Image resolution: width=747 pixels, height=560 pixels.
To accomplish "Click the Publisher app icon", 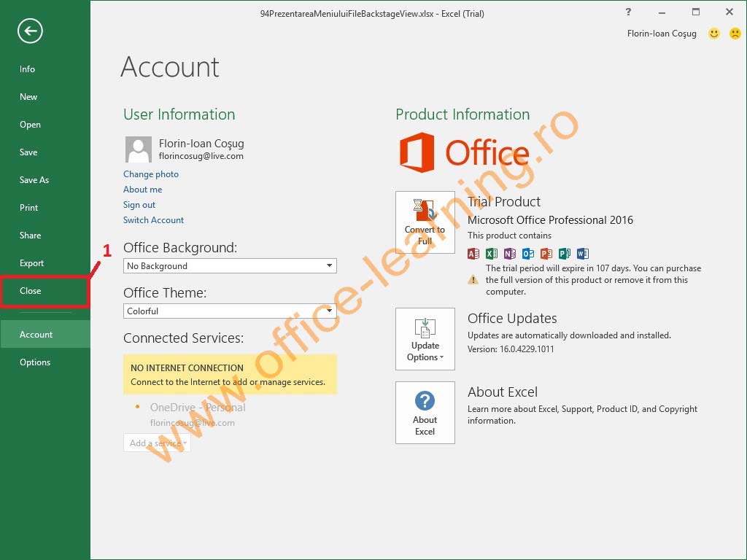I will (x=564, y=253).
